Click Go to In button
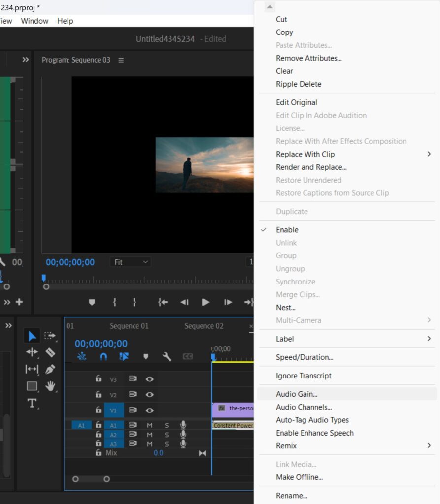Viewport: 440px width, 504px height. [x=163, y=302]
